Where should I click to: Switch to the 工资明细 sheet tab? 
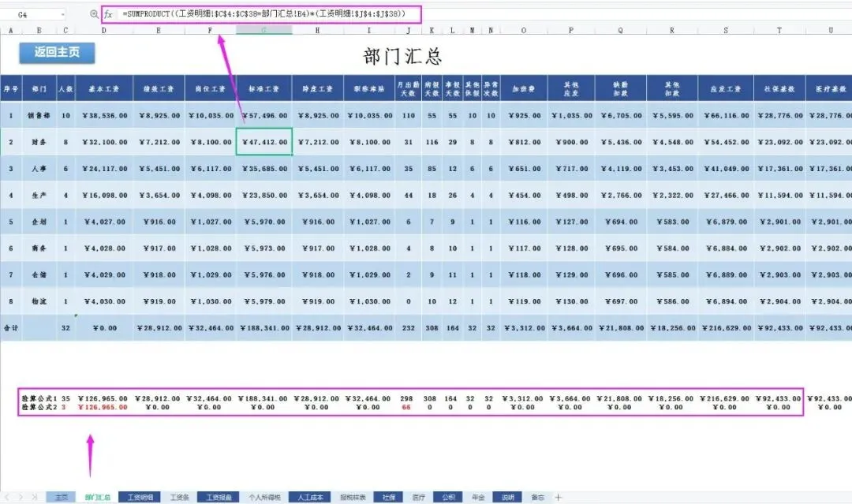140,497
